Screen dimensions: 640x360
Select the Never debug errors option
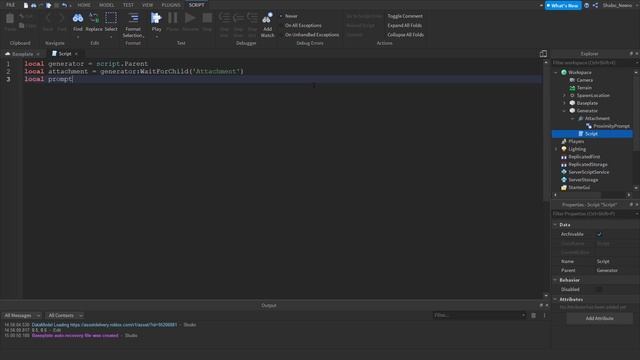pyautogui.click(x=291, y=16)
